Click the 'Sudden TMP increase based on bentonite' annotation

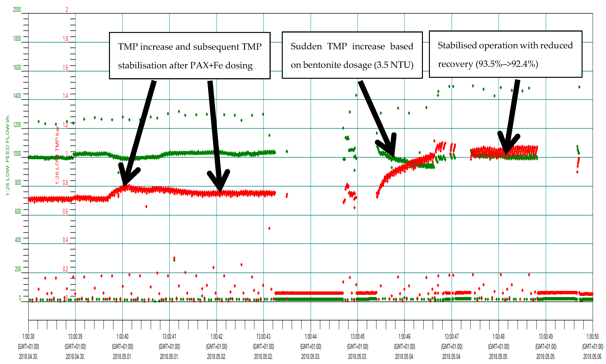click(352, 55)
